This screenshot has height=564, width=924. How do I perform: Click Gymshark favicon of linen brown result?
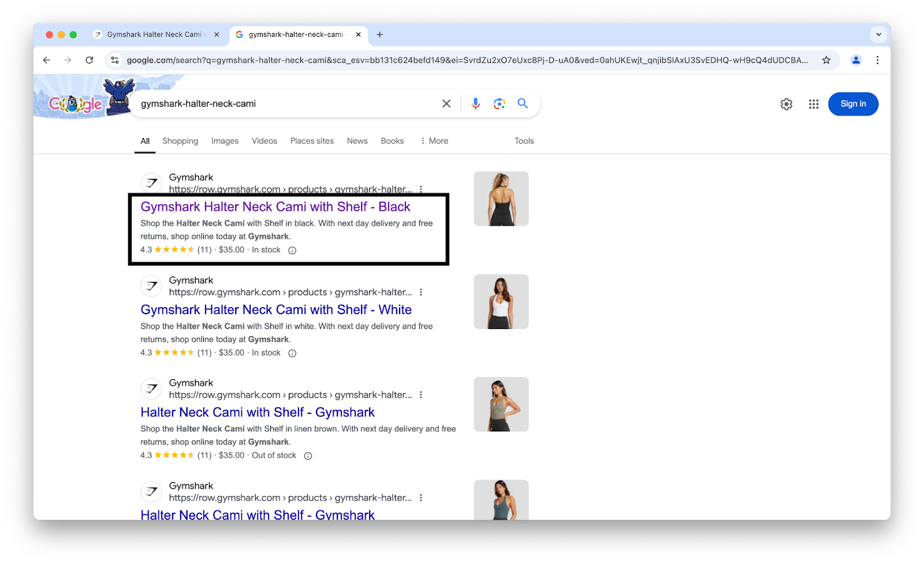(151, 389)
